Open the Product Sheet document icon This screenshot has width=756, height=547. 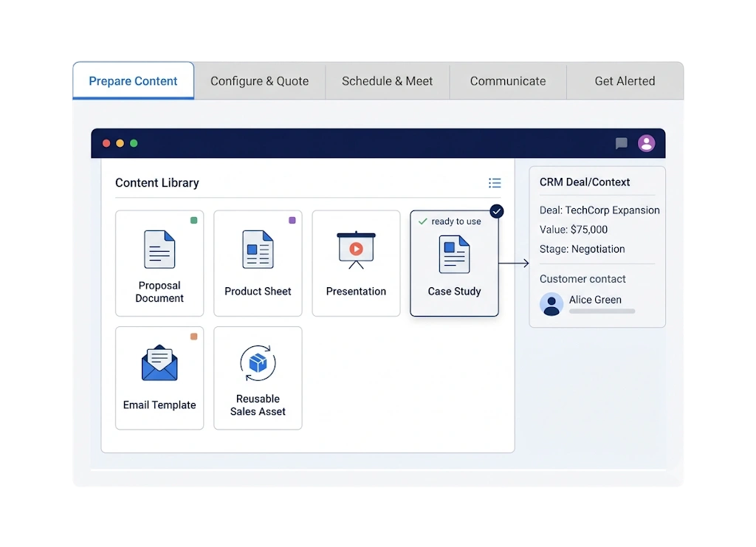[258, 250]
